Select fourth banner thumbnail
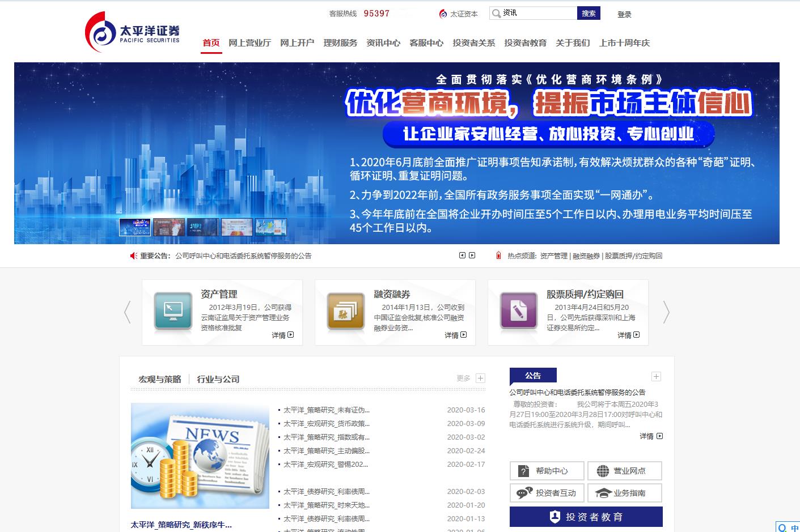The image size is (800, 532). point(237,227)
